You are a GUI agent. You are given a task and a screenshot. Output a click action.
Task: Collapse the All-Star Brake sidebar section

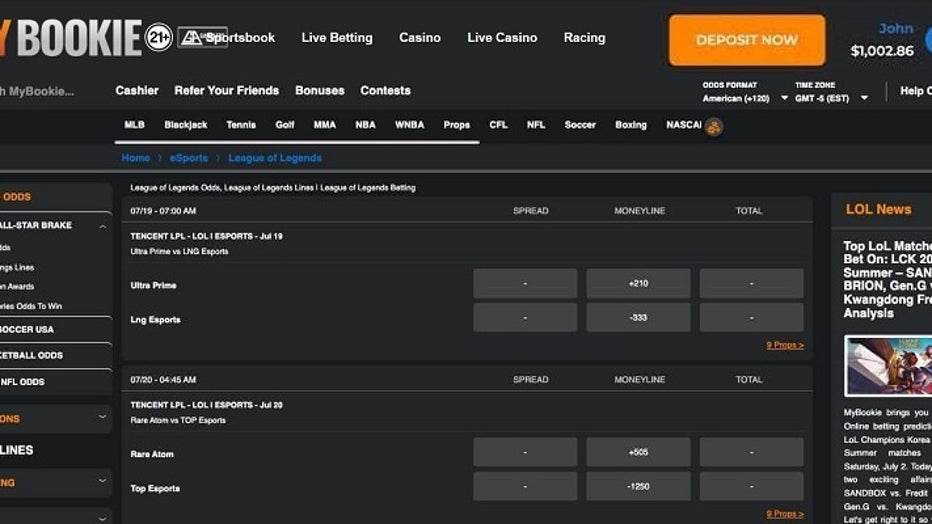(103, 226)
